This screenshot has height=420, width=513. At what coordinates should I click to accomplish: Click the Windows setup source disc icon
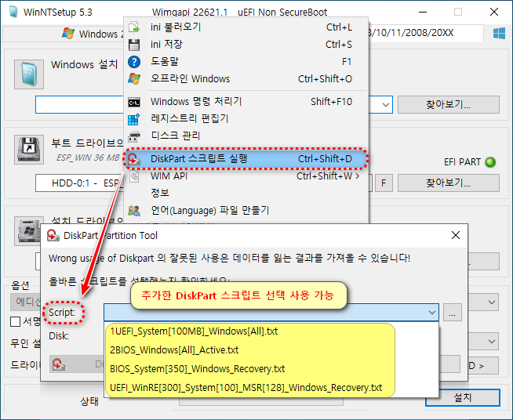29,74
